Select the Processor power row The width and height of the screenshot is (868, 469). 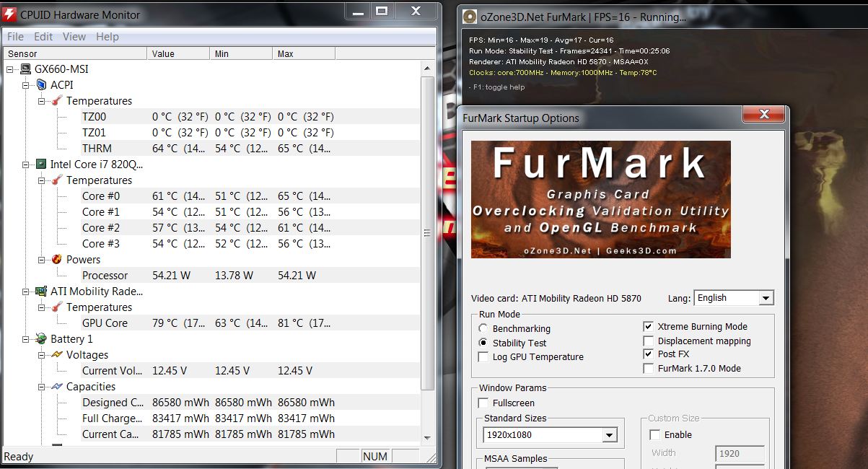211,276
